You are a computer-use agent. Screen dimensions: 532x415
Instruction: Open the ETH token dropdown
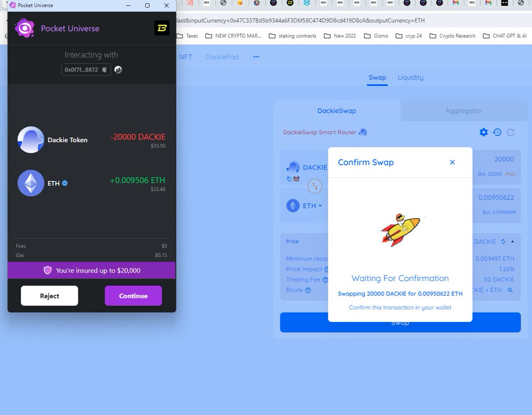coord(304,206)
